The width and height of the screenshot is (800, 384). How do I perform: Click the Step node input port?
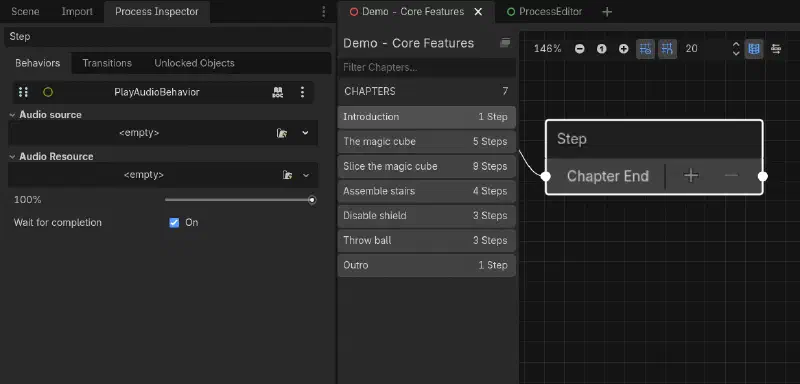545,176
